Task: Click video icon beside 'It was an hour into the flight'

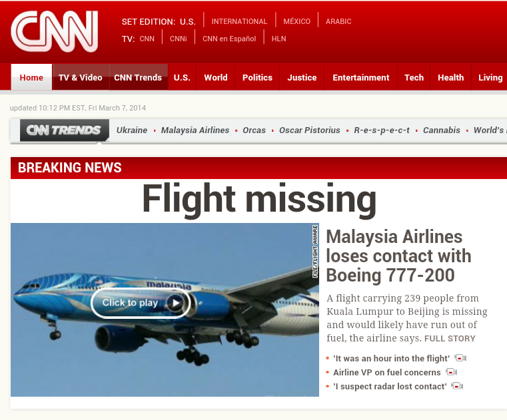Action: coord(460,358)
